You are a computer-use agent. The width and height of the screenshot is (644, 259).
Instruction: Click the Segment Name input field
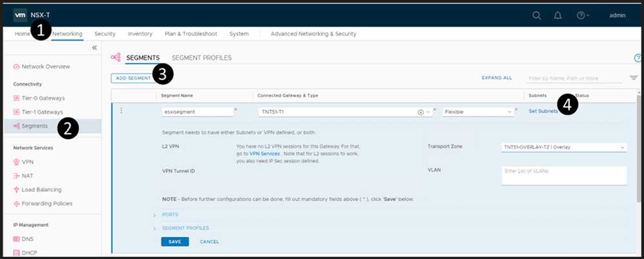(197, 112)
